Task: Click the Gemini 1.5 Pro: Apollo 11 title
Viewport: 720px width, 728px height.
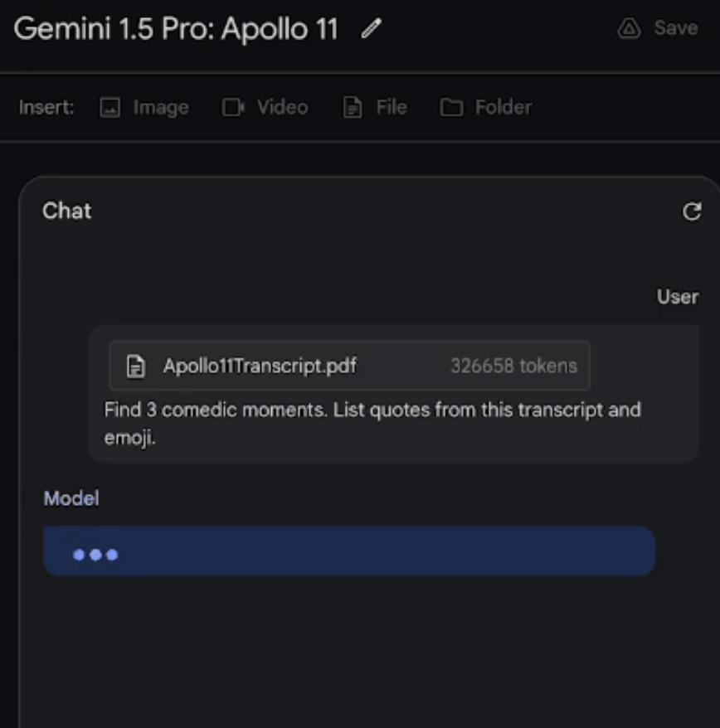Action: (176, 29)
